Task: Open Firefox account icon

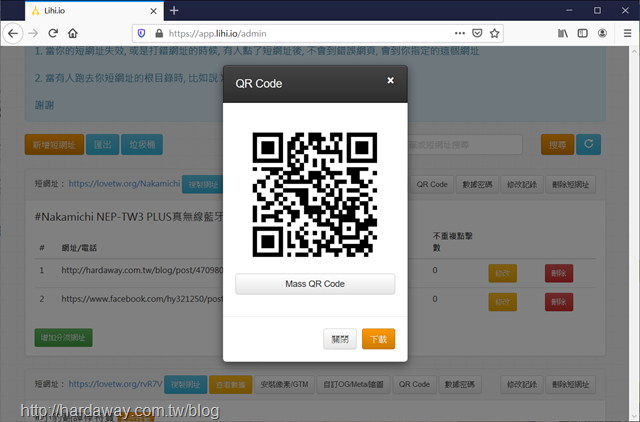Action: coord(602,33)
